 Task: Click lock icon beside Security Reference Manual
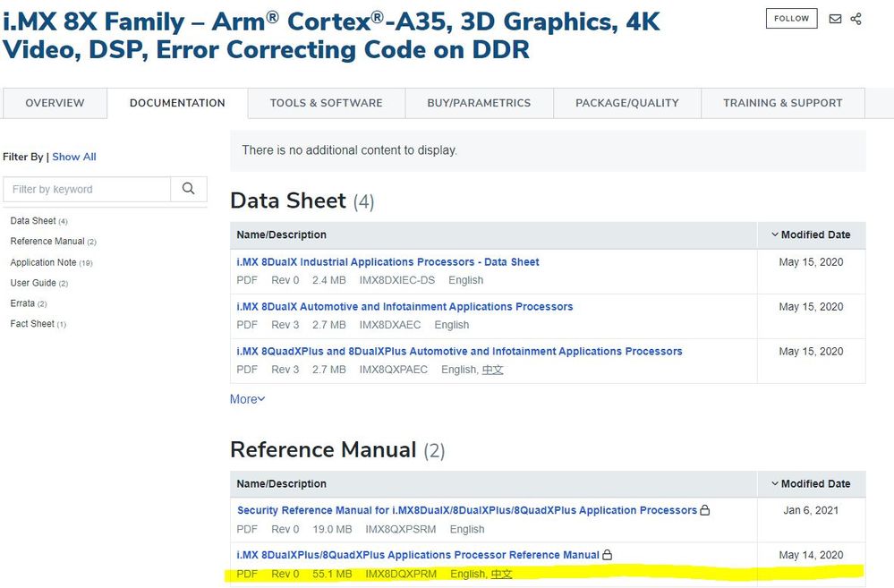coord(705,510)
